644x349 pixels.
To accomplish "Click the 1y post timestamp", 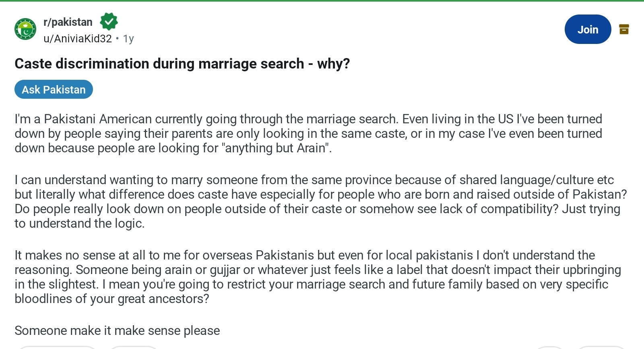I will [128, 39].
